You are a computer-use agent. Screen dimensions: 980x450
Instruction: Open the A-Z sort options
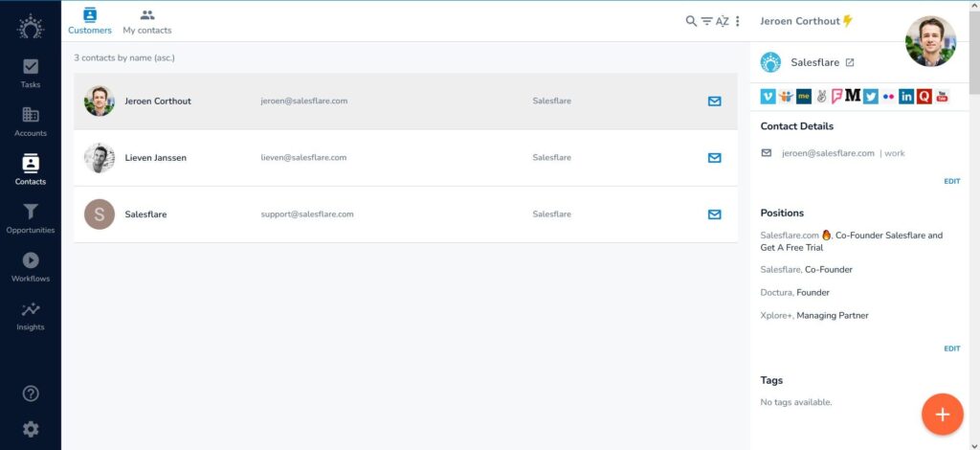tap(722, 21)
